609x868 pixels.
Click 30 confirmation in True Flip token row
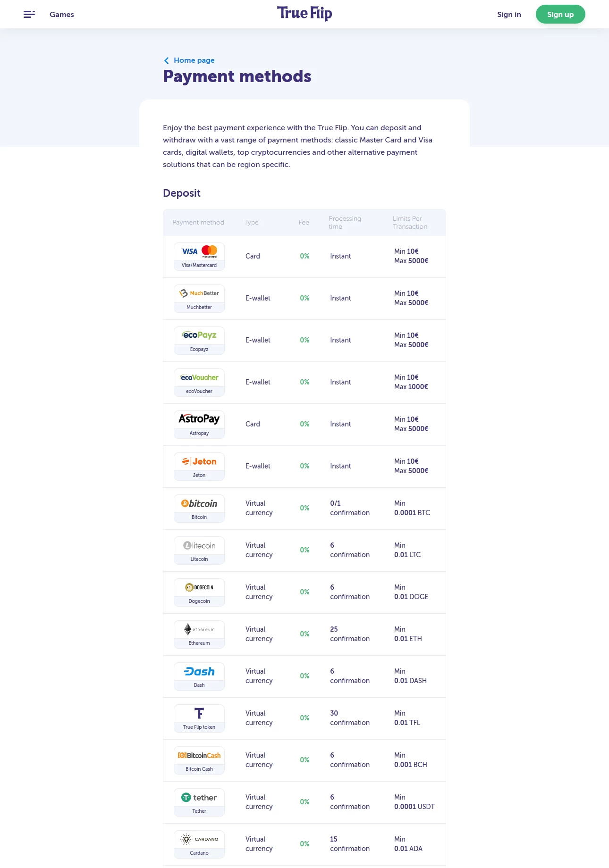(350, 718)
